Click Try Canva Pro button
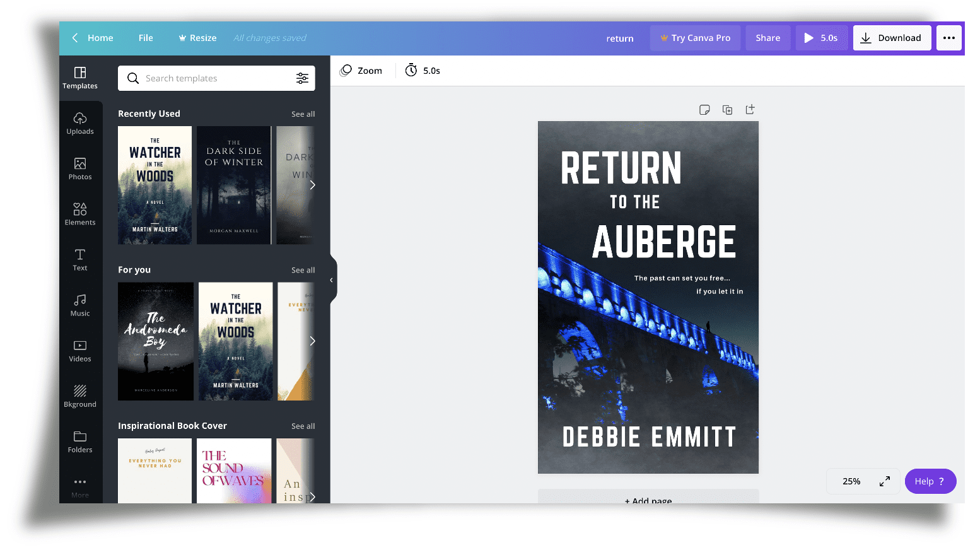980x550 pixels. point(695,38)
